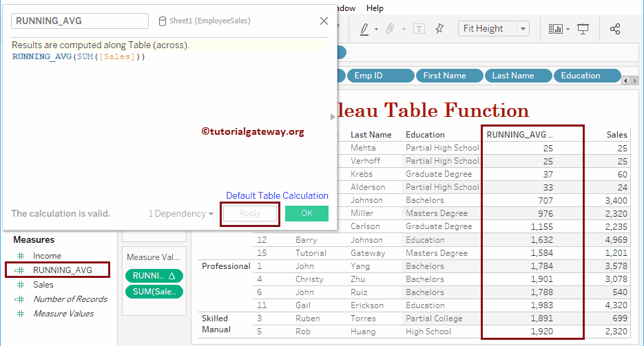Select the Sales measure in data pane
644x346 pixels.
point(43,285)
